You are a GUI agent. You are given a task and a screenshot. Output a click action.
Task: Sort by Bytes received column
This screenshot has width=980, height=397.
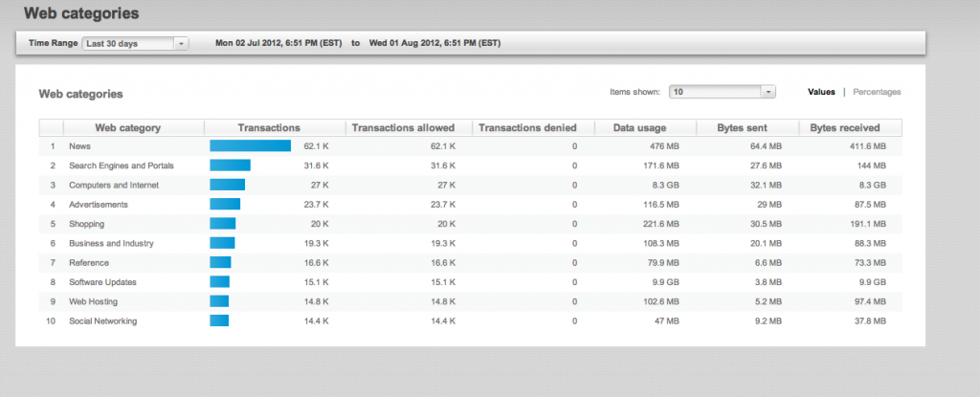[844, 128]
